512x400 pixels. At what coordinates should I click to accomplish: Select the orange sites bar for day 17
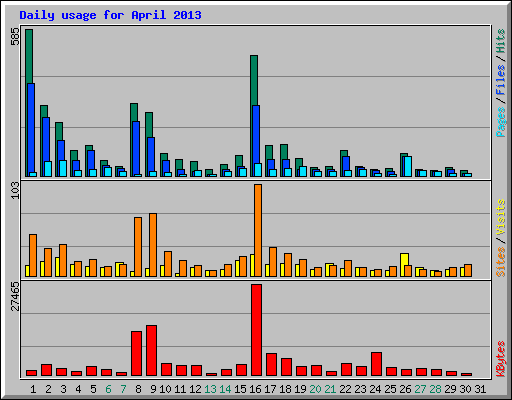pyautogui.click(x=273, y=262)
